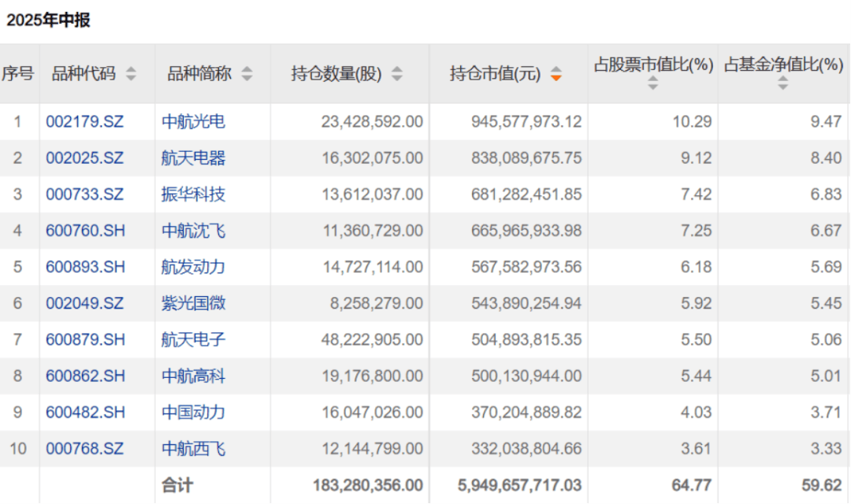Select market value 838,089,675.75

tap(526, 157)
